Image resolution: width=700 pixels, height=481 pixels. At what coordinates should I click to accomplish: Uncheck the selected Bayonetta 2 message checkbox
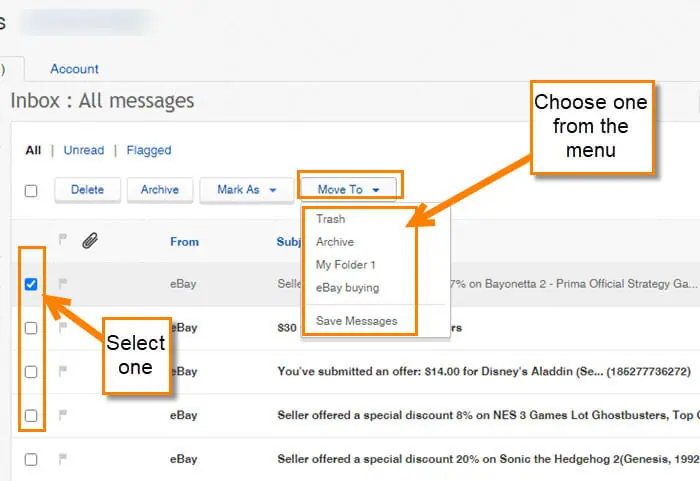(x=31, y=284)
